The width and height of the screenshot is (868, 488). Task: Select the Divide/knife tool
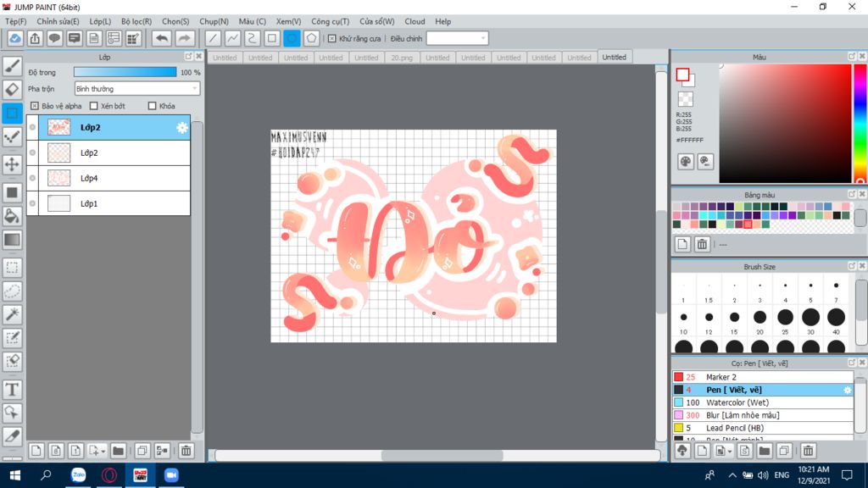tap(12, 436)
